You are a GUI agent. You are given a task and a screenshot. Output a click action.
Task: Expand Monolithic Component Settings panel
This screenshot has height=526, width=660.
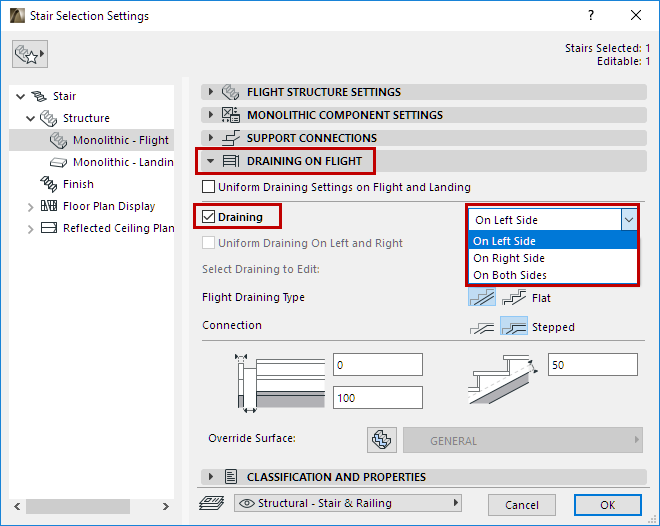pos(211,114)
